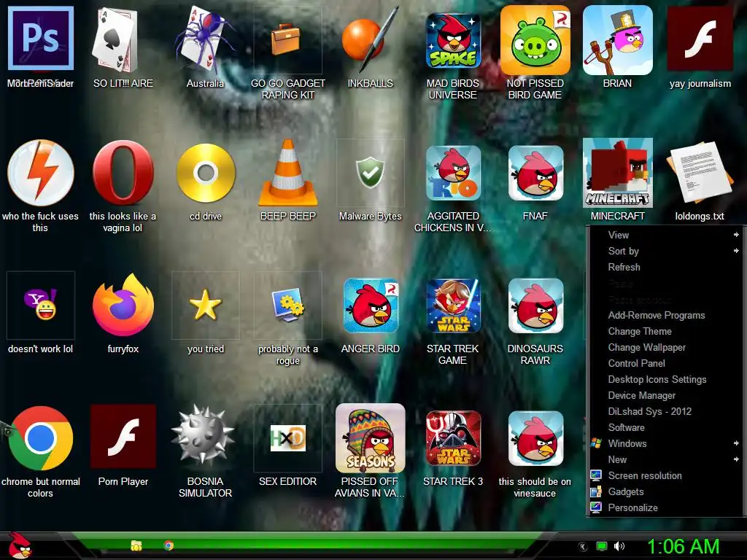
Task: Click the 1:06 AM clock
Action: pyautogui.click(x=683, y=547)
